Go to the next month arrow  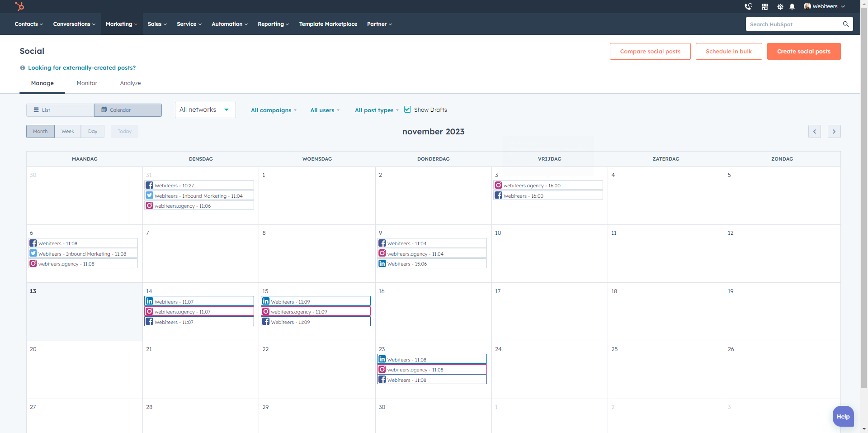[x=834, y=132]
